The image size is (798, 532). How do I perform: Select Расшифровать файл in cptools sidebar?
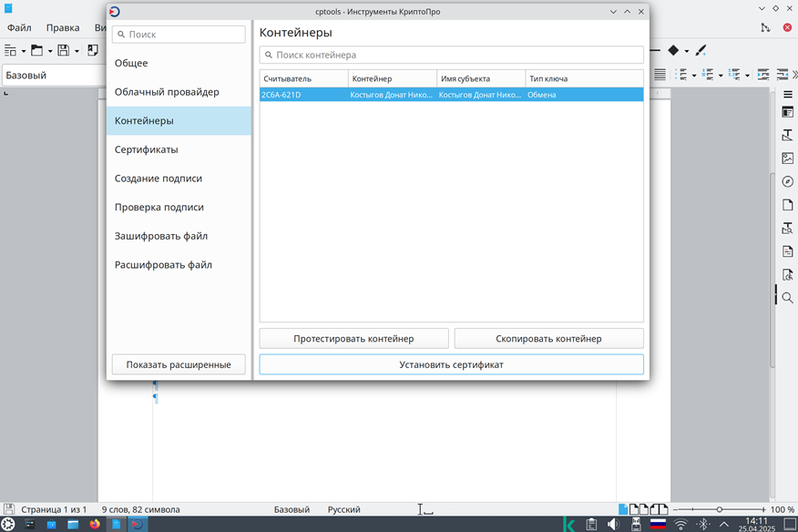click(x=179, y=265)
